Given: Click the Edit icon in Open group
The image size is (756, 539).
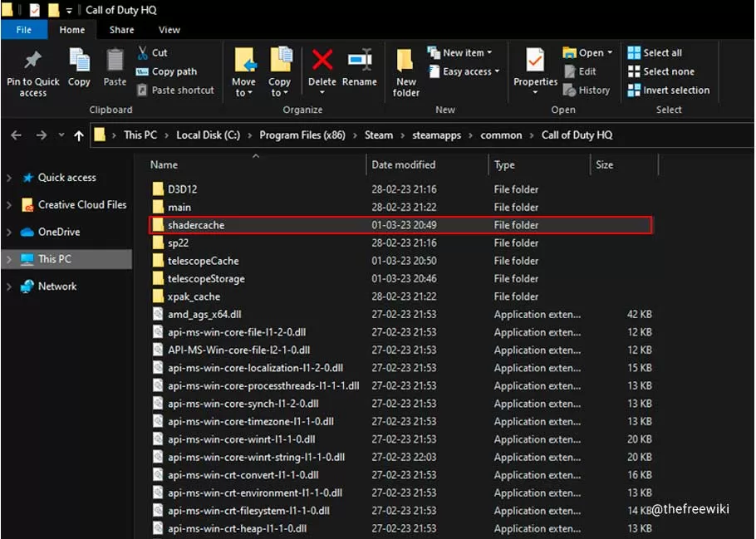Looking at the screenshot, I should click(x=570, y=71).
